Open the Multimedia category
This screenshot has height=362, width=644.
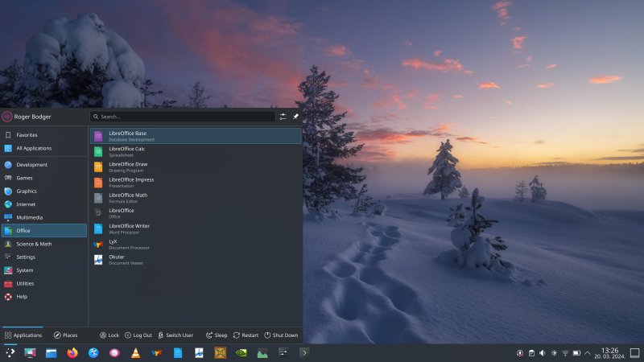point(44,217)
